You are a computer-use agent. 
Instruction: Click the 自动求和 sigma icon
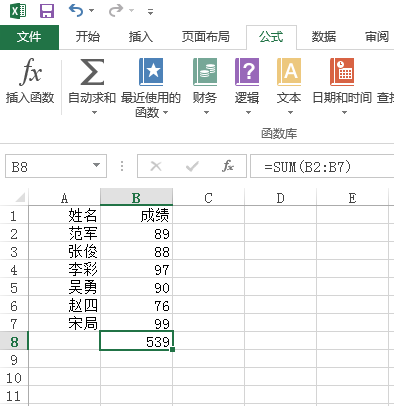pyautogui.click(x=92, y=72)
